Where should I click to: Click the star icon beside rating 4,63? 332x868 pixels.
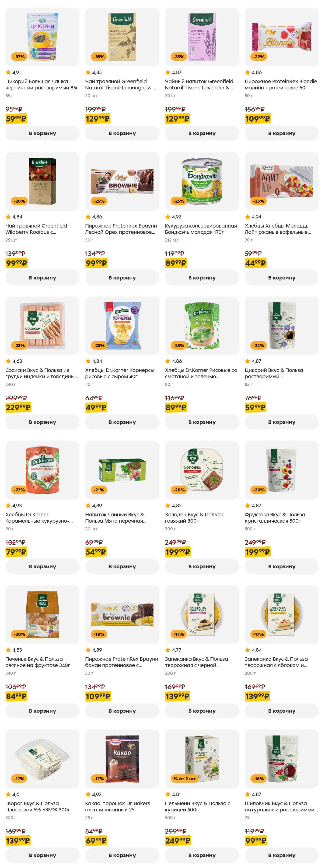click(8, 361)
